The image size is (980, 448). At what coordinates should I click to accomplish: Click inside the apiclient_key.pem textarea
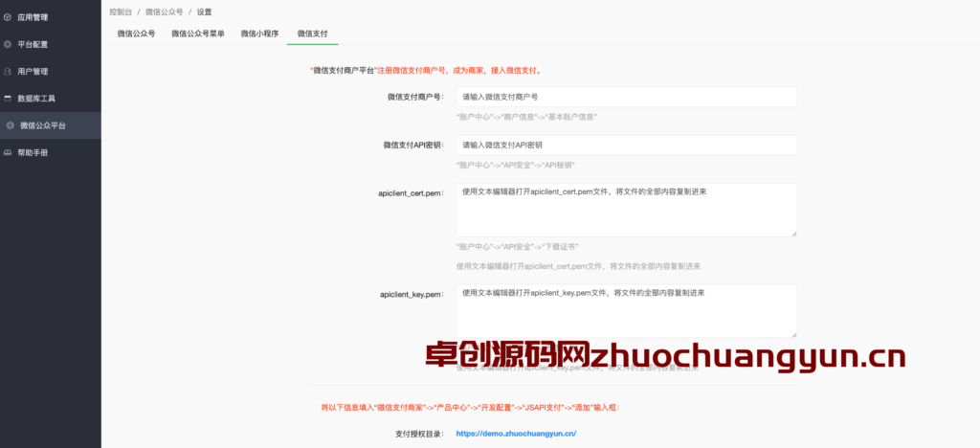(627, 311)
